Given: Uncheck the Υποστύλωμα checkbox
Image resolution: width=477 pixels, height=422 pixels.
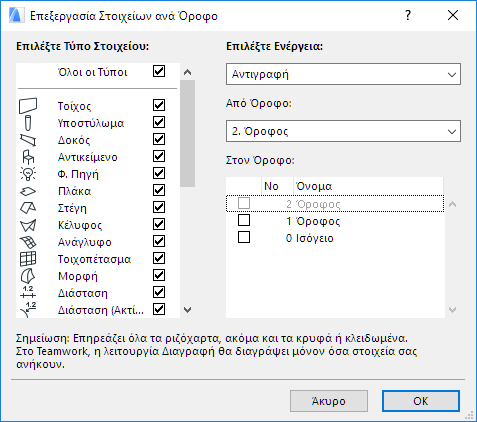Looking at the screenshot, I should [x=159, y=122].
